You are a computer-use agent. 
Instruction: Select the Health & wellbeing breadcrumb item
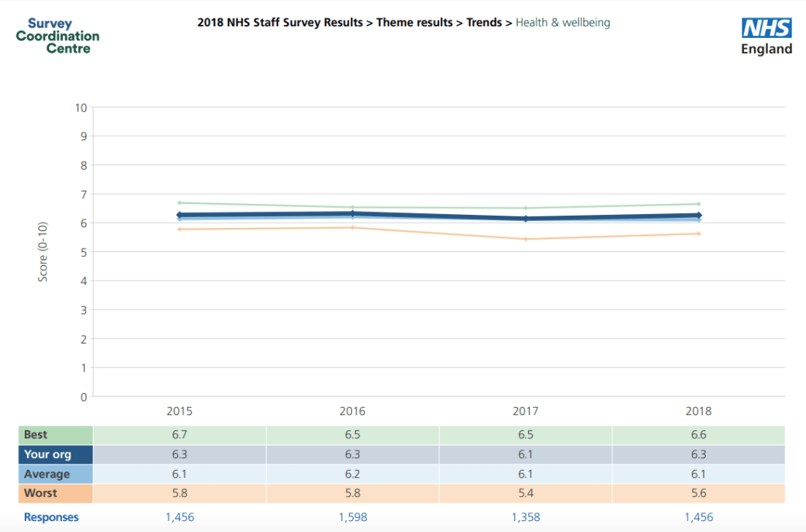tap(562, 22)
